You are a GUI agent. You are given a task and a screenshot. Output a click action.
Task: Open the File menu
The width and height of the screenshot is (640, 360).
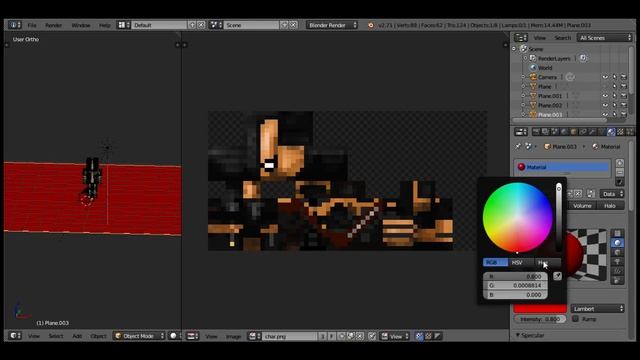coord(32,25)
